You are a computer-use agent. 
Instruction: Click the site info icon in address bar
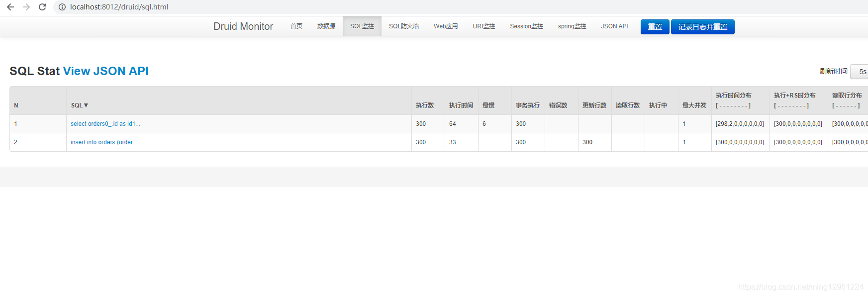click(62, 7)
